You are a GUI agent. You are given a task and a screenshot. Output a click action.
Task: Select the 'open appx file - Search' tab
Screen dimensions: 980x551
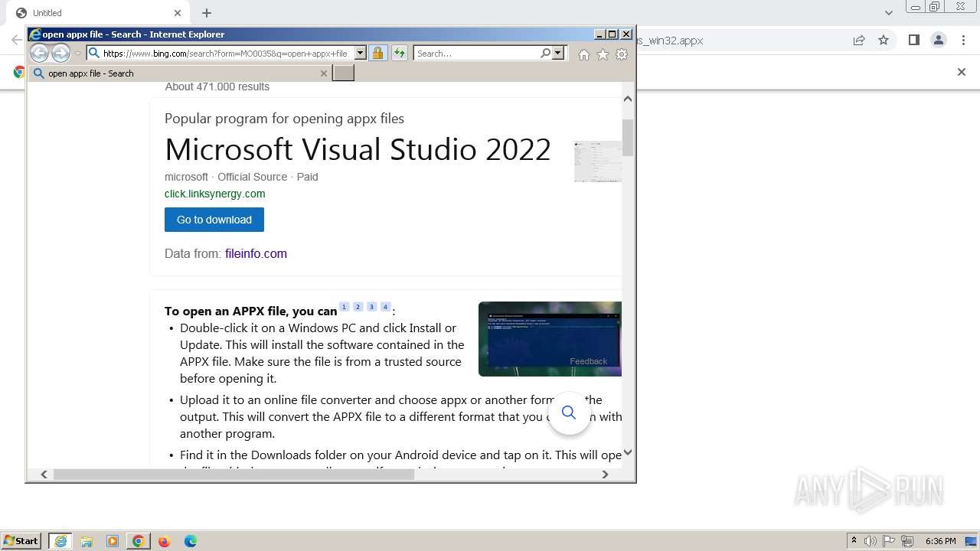click(x=181, y=73)
